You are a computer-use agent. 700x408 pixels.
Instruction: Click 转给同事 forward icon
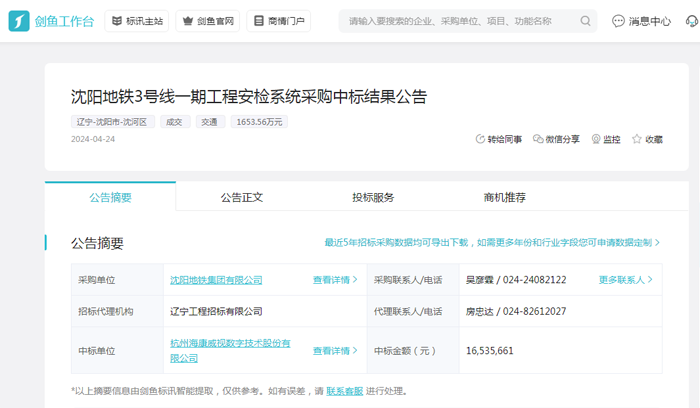tap(498, 140)
